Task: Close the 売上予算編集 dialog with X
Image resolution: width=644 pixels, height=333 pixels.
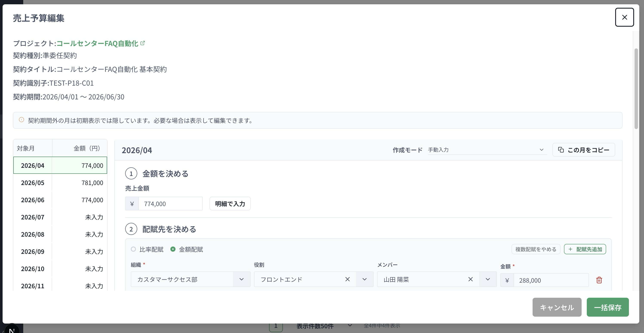Action: click(x=624, y=17)
